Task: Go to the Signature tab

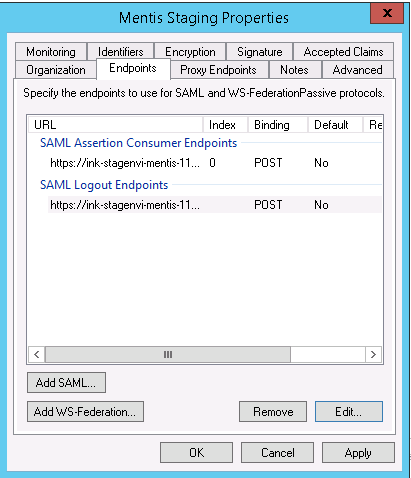Action: pyautogui.click(x=259, y=52)
